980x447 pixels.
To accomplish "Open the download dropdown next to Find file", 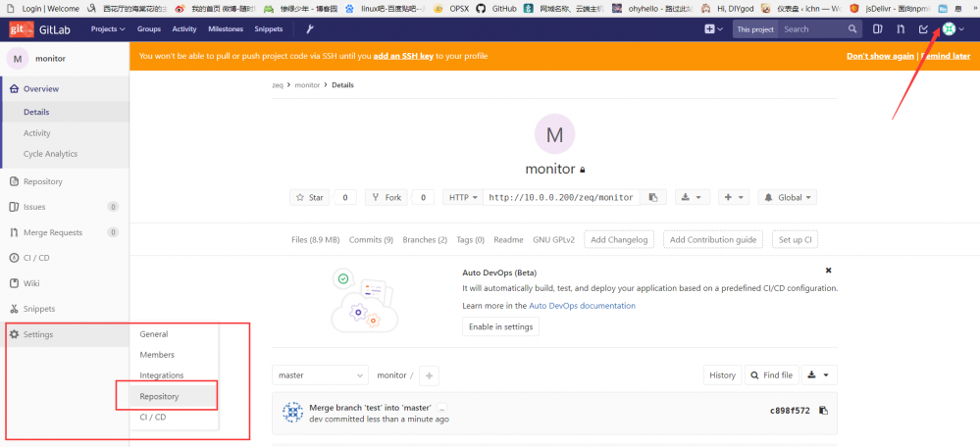I will click(x=819, y=375).
